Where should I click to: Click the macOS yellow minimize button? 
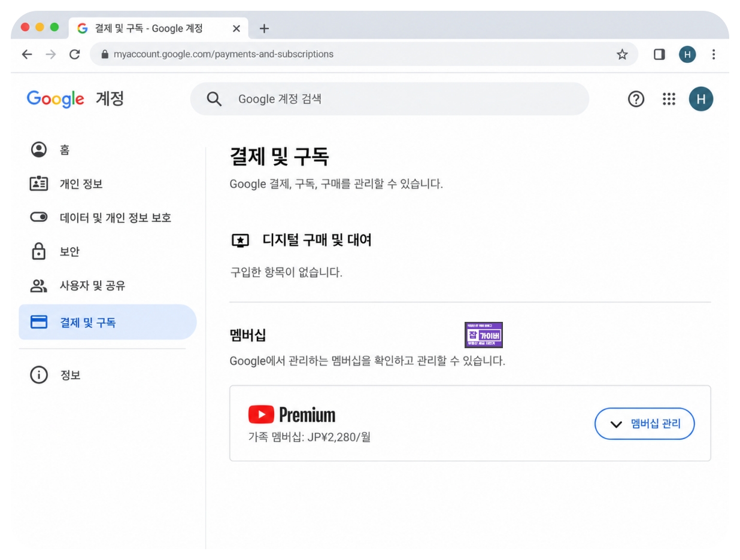(x=40, y=28)
